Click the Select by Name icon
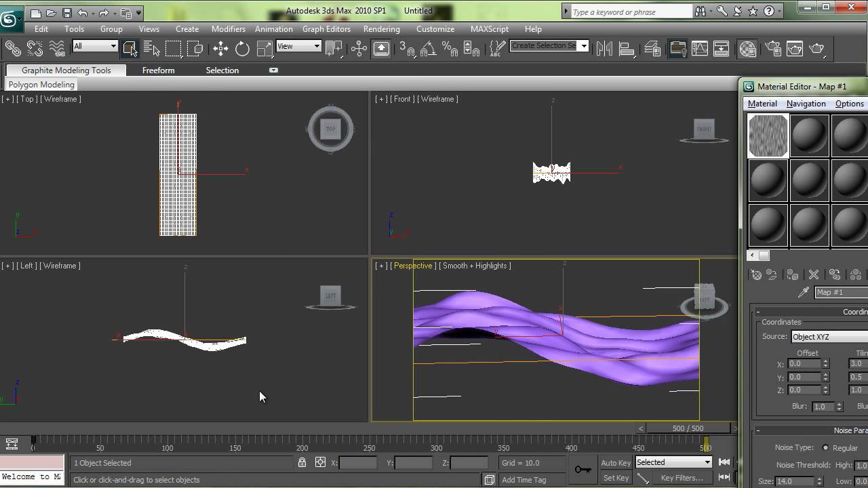 [152, 48]
